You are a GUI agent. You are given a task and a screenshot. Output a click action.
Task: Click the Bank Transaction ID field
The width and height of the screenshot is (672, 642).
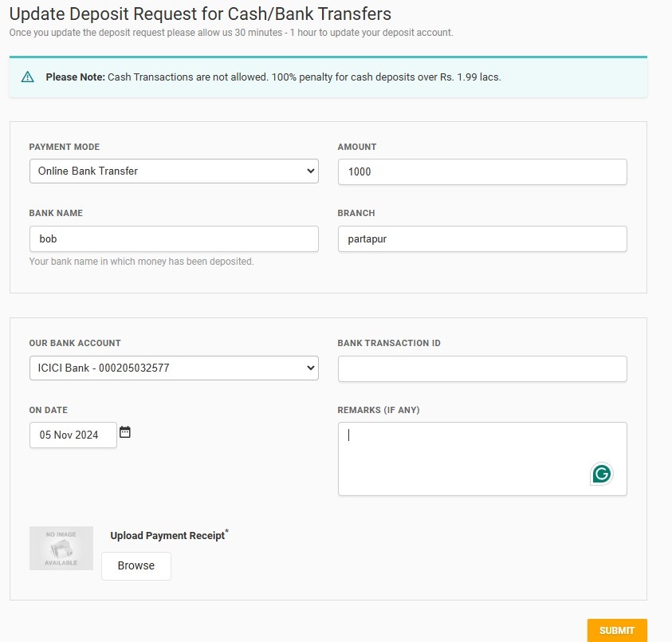point(481,368)
